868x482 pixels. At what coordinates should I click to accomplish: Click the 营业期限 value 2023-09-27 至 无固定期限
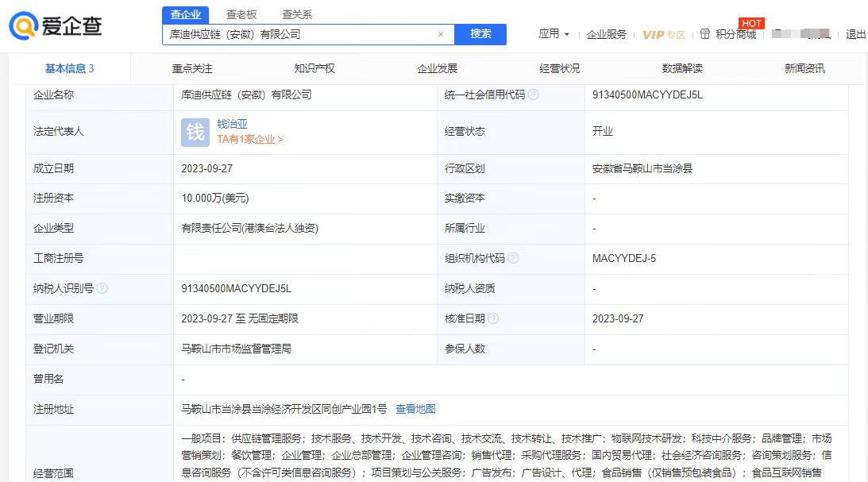(240, 318)
